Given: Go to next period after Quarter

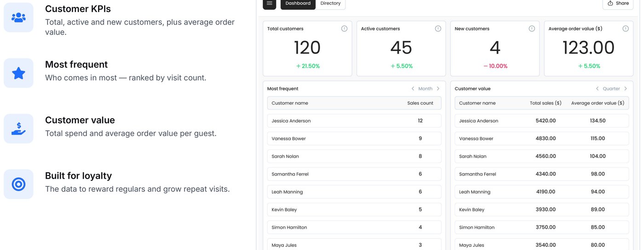Looking at the screenshot, I should (x=626, y=89).
